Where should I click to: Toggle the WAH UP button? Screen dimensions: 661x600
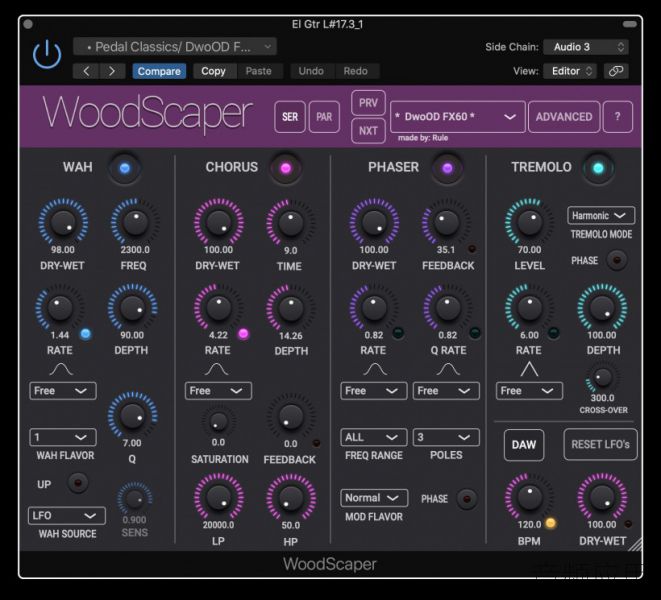pos(78,483)
